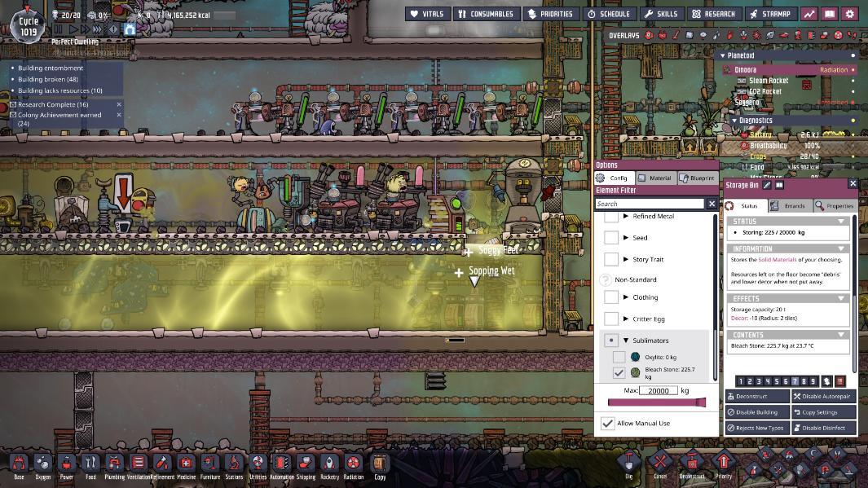Select the Priority tool
Image resolution: width=868 pixels, height=488 pixels.
coord(723,461)
